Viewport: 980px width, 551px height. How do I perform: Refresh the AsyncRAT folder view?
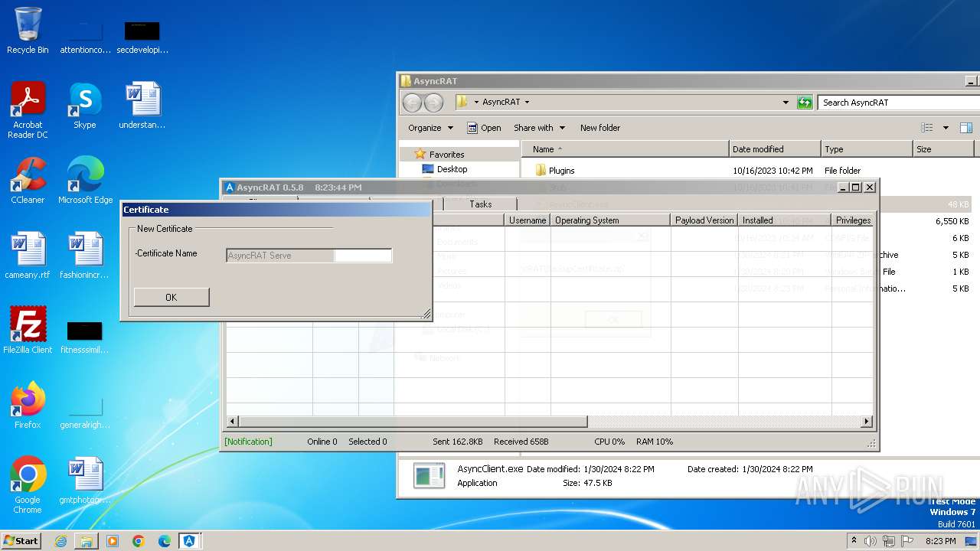[x=805, y=102]
